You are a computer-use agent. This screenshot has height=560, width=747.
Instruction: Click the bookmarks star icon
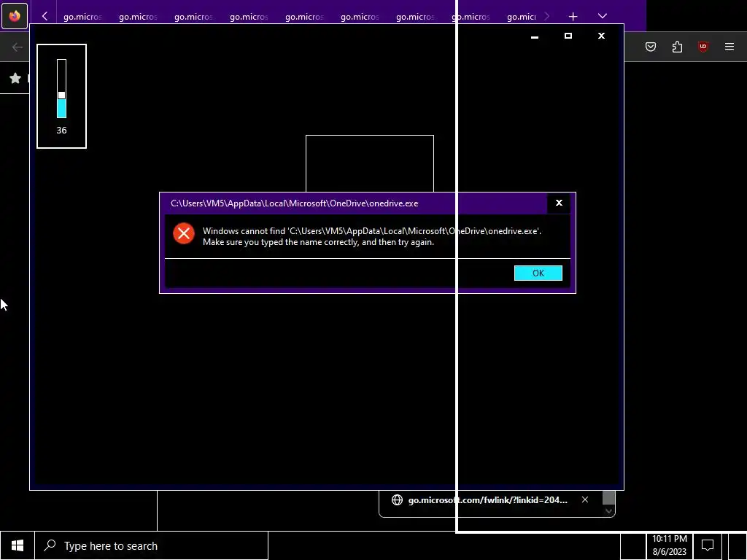(15, 78)
